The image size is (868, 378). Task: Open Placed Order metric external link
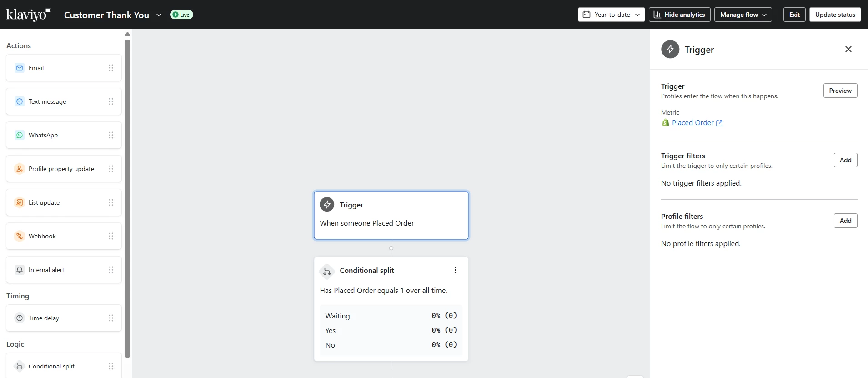click(x=719, y=123)
